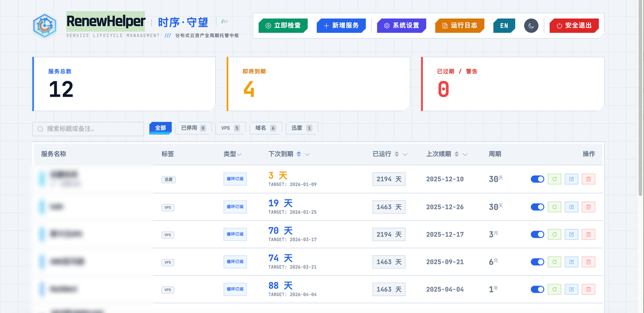This screenshot has height=313, width=644.
Task: Disable service expiring in 19 天
Action: point(537,206)
